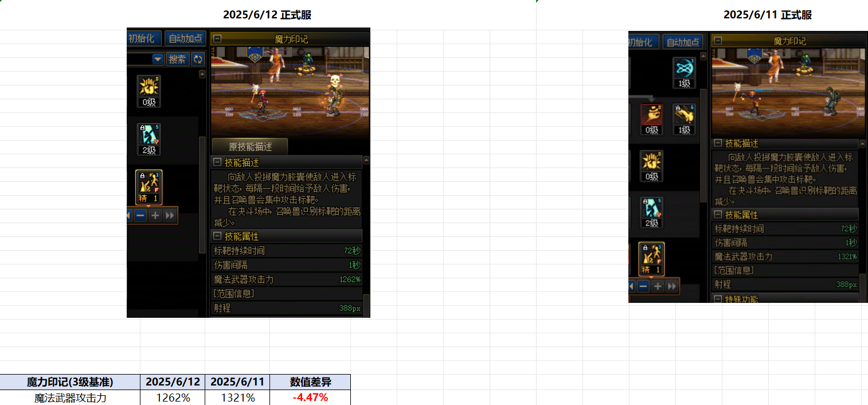The width and height of the screenshot is (868, 405).
Task: Click the double-arrow max level button in the 6/12 screenshot
Action: [170, 216]
